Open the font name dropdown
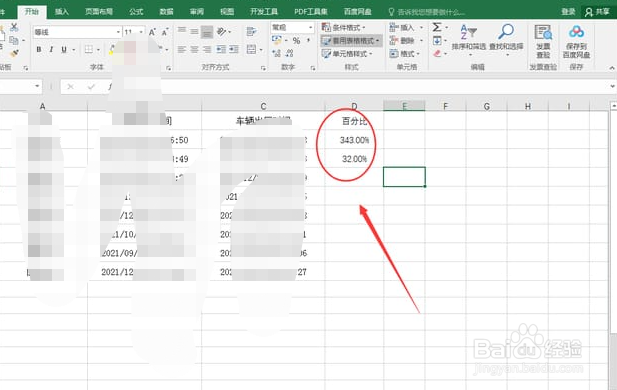Screen dimensions: 617x390 [x=118, y=32]
